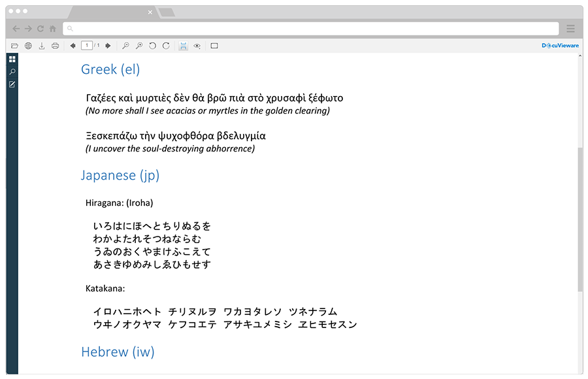Click the Greek line starting 'Γαζέες'
This screenshot has width=588, height=379.
pyautogui.click(x=214, y=98)
